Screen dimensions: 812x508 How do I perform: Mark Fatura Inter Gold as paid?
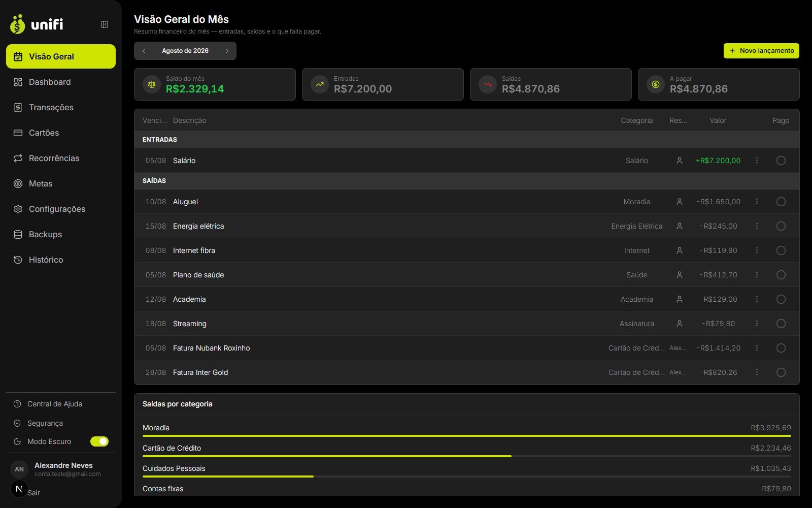pos(781,372)
